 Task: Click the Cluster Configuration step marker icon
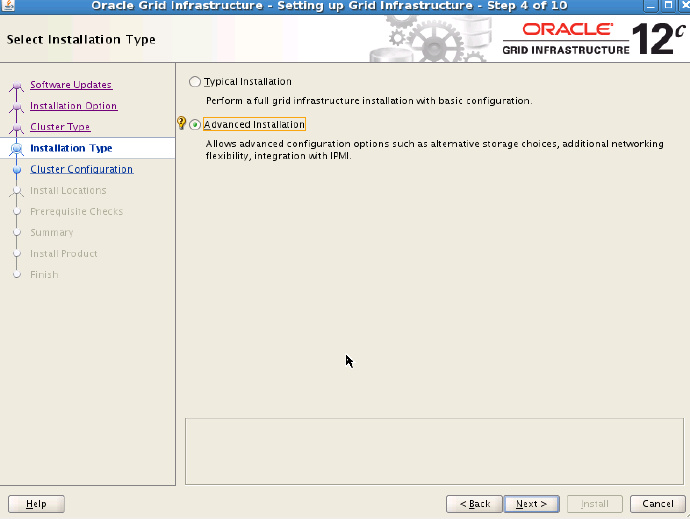[x=17, y=169]
